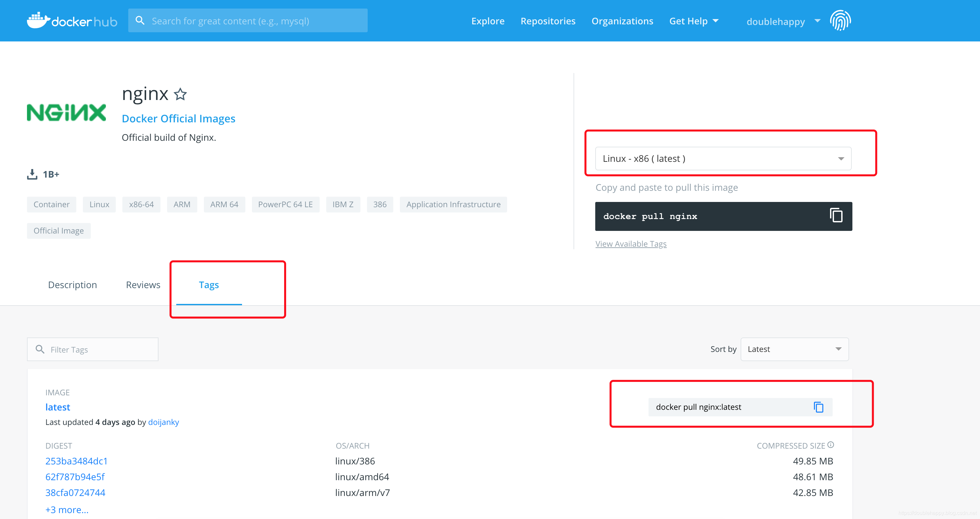Open the Linux - x86 (latest) dropdown
The height and width of the screenshot is (519, 980).
[723, 158]
